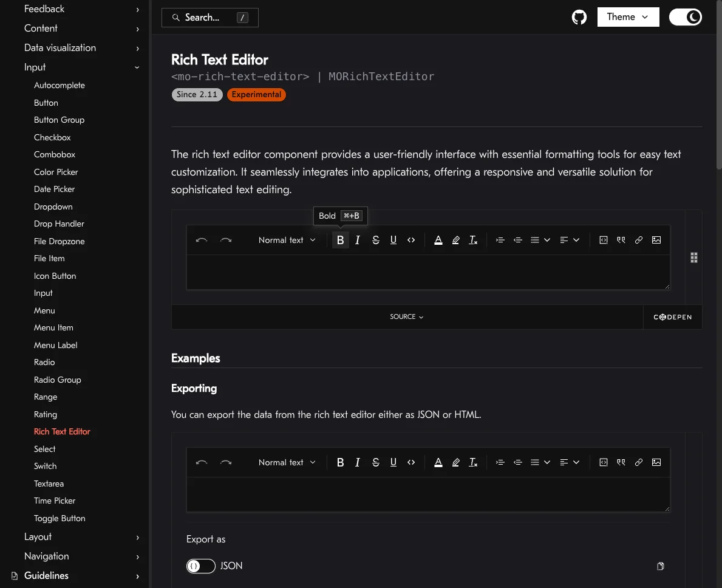Toggle Bold in the Exporting example editor
This screenshot has width=722, height=588.
pos(341,462)
